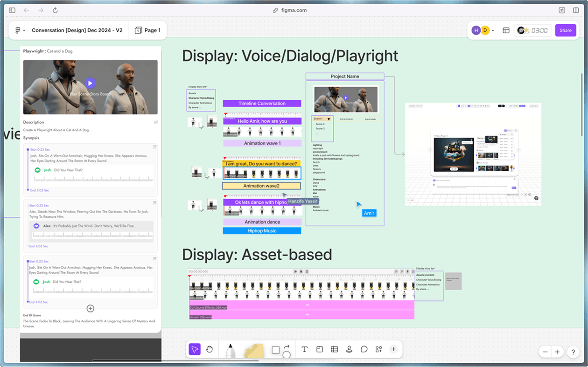Viewport: 588px width, 367px height.
Task: Click file name Conversation [Design] Dec 2024 - V2
Action: (x=77, y=30)
